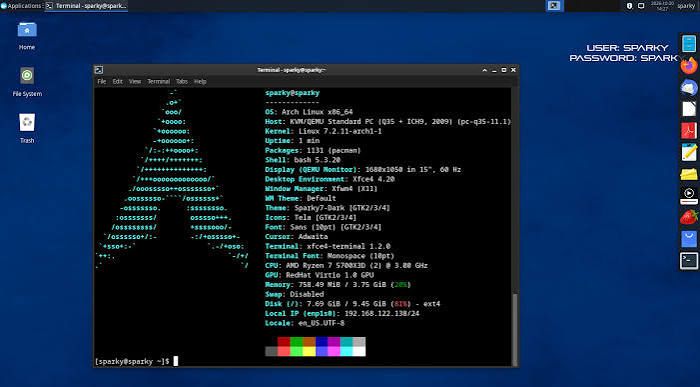Click the terminal window title bar icon
Screen dimensions: 700x387
point(99,70)
